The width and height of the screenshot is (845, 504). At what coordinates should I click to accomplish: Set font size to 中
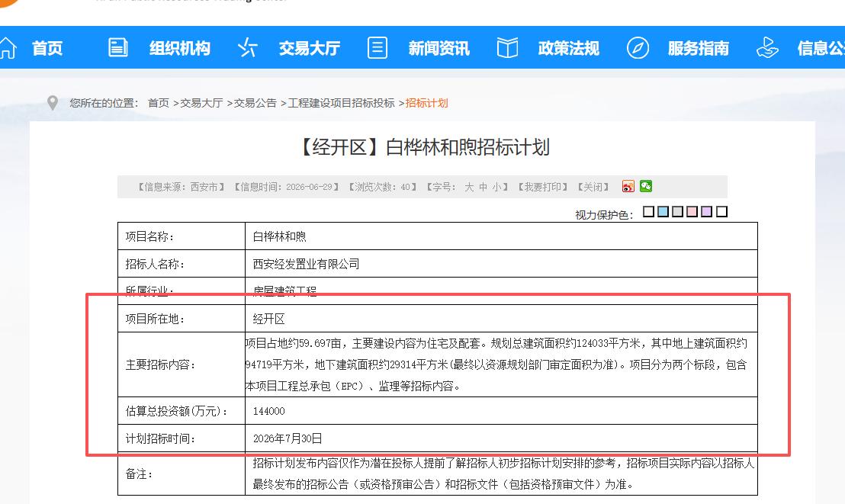pos(483,187)
